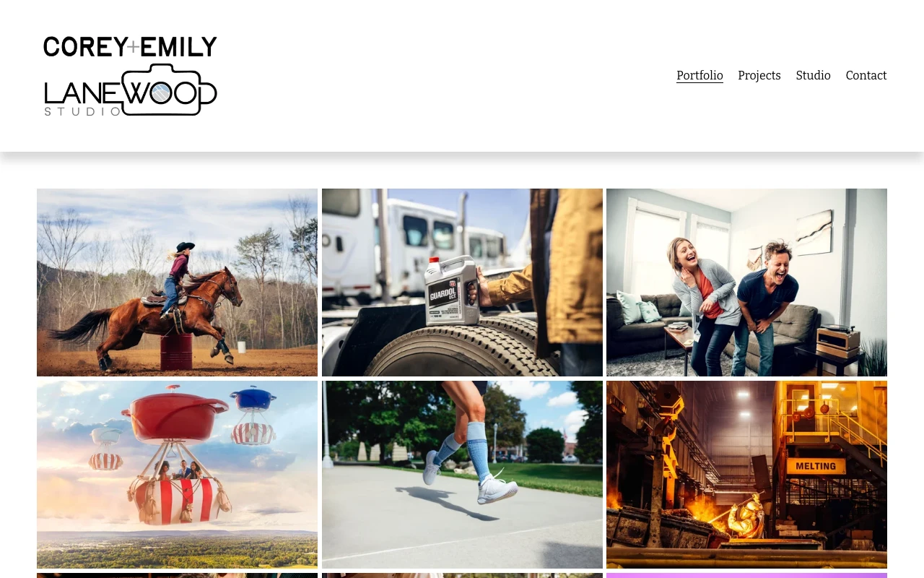Open the laughing couple living room photo
This screenshot has width=924, height=578.
(x=746, y=282)
